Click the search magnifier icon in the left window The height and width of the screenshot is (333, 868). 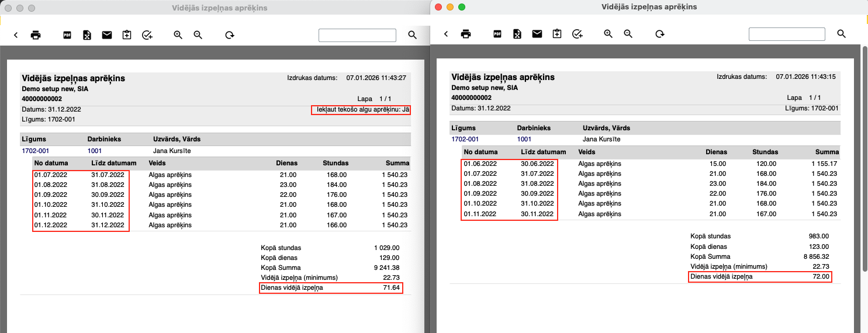(412, 35)
